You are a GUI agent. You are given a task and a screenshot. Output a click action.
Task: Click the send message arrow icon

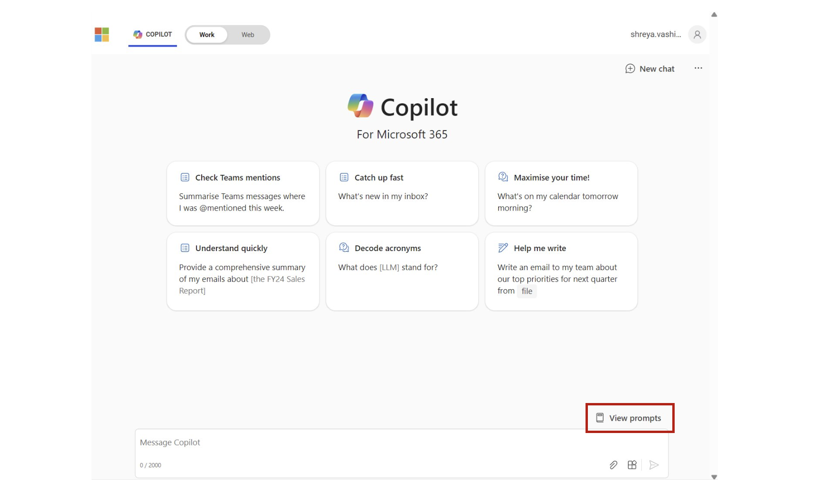(654, 465)
